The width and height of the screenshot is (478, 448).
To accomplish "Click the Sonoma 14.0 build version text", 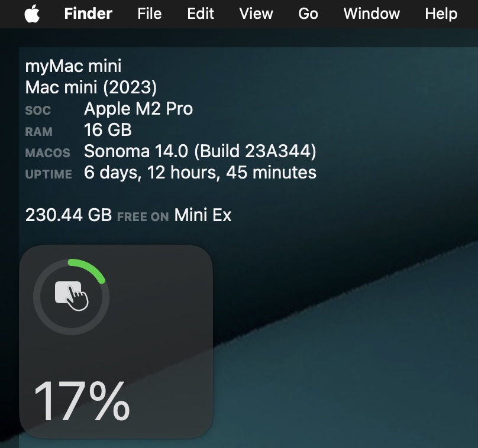I will pyautogui.click(x=200, y=151).
